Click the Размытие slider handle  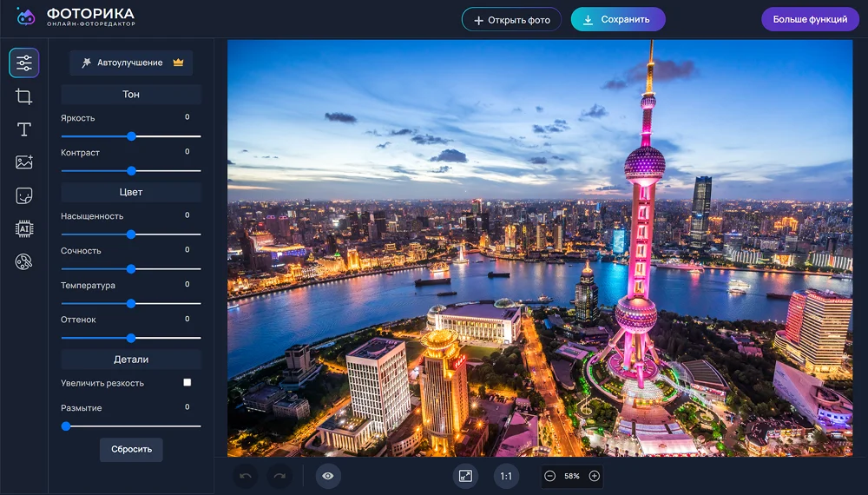66,426
